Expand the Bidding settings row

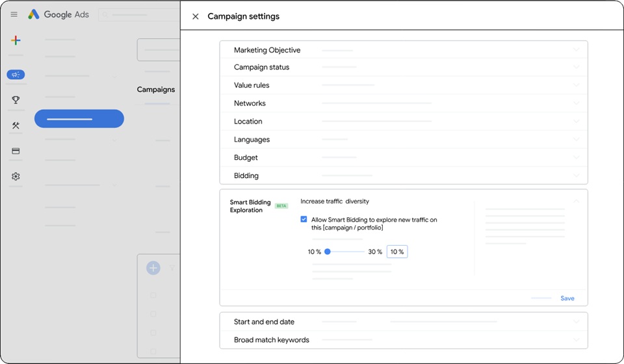click(404, 175)
